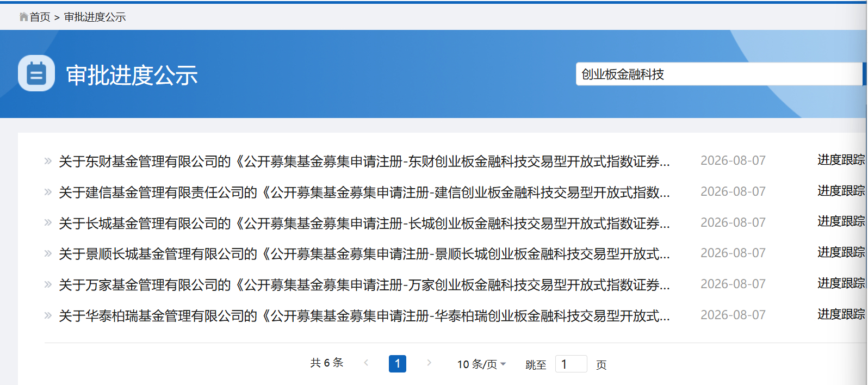The image size is (868, 385).
Task: Click double-arrow bullet before 万家基金 row
Action: [48, 284]
